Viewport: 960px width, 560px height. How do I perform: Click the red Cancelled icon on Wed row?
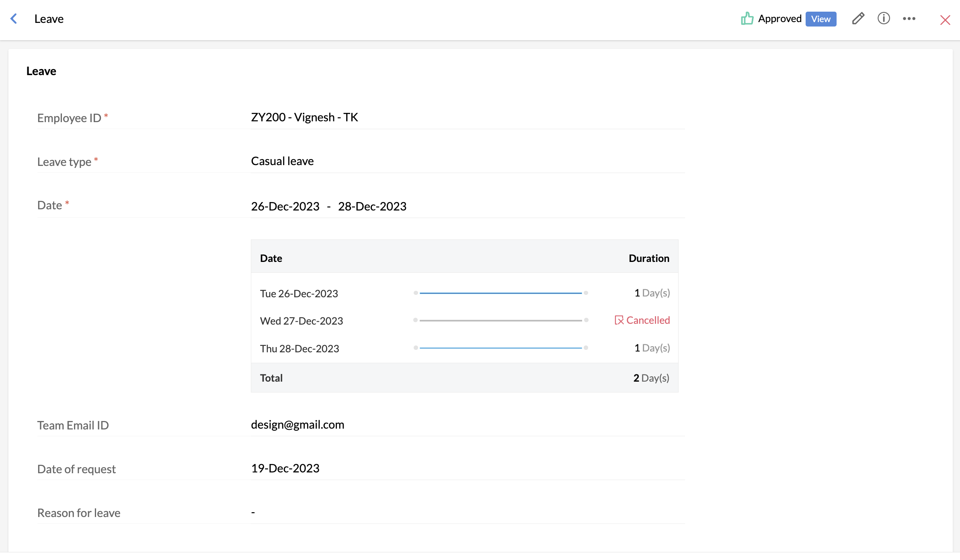pos(619,320)
